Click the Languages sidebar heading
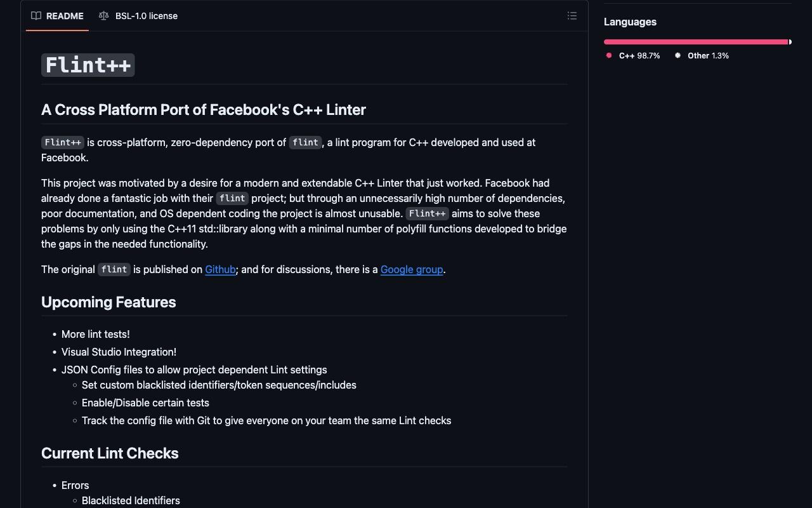 coord(630,22)
